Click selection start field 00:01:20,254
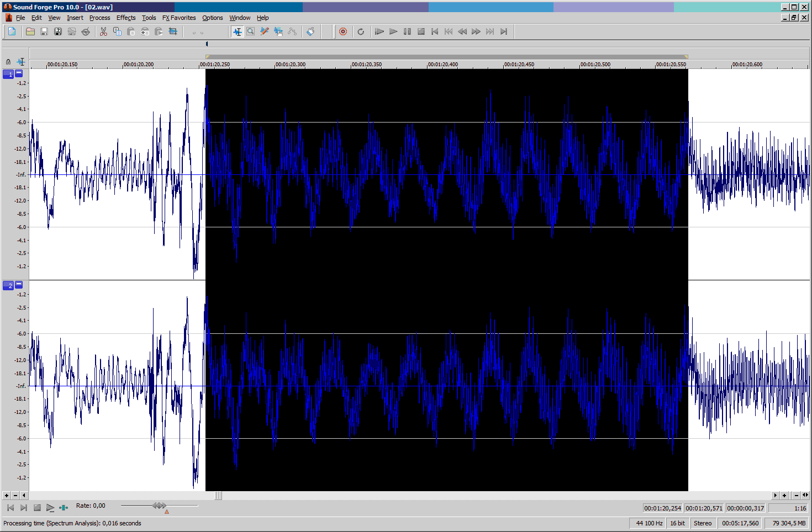 pyautogui.click(x=663, y=508)
